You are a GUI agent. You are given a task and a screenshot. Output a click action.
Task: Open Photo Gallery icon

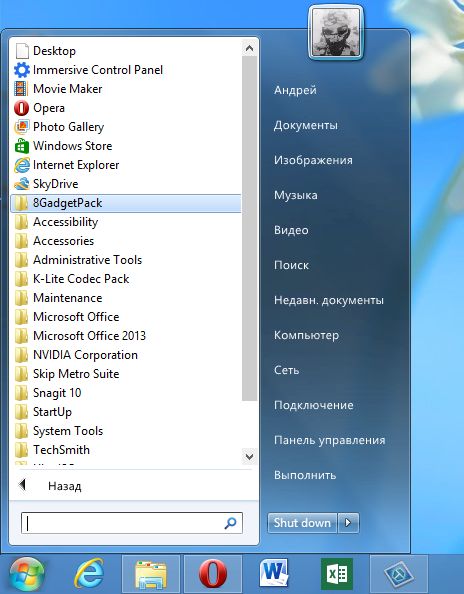pyautogui.click(x=22, y=127)
